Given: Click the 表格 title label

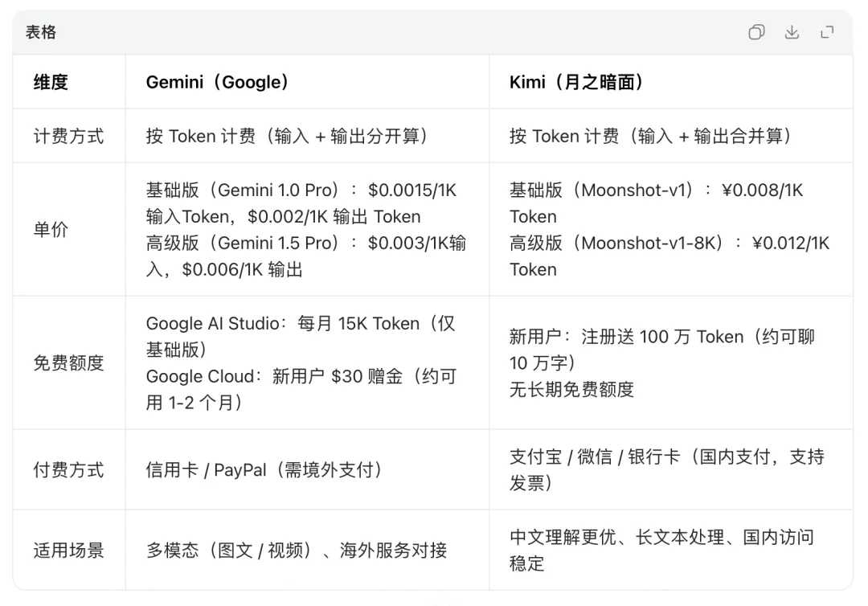Looking at the screenshot, I should [x=40, y=32].
